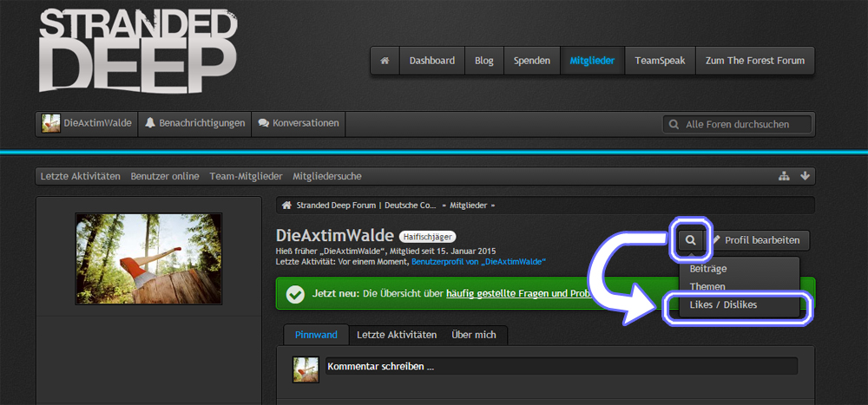This screenshot has height=405, width=868.
Task: Switch to the Über mich tab
Action: (473, 335)
